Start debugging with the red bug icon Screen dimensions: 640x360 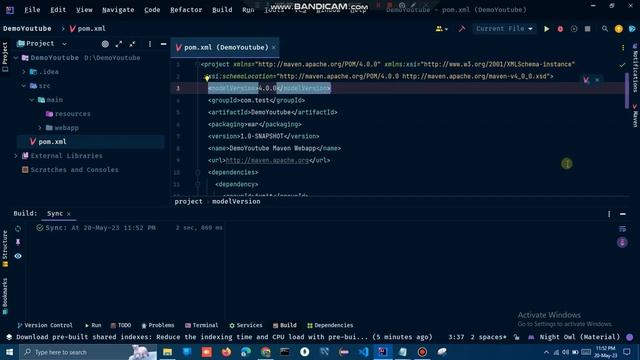(560, 29)
